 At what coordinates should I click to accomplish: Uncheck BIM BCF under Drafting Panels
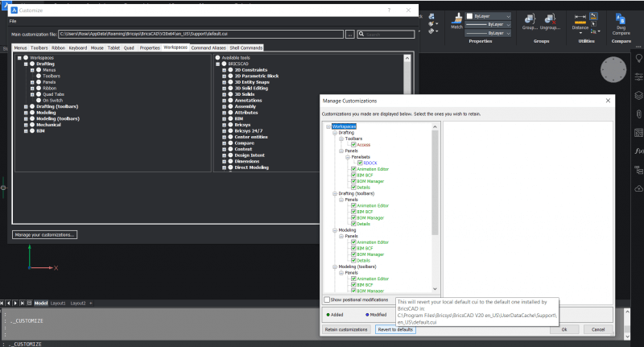coord(353,175)
